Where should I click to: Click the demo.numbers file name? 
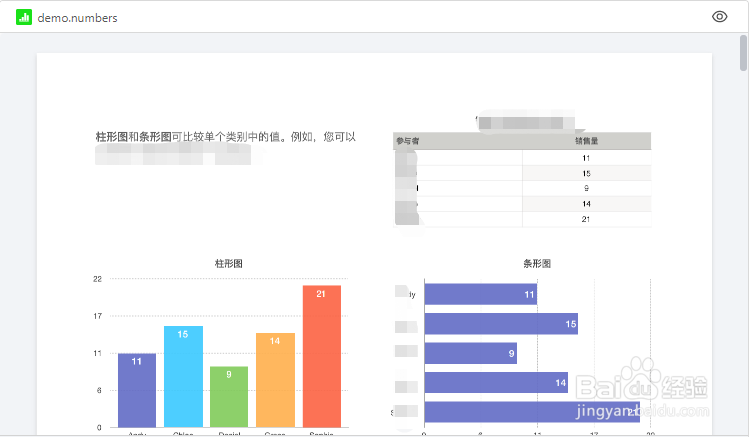(77, 18)
